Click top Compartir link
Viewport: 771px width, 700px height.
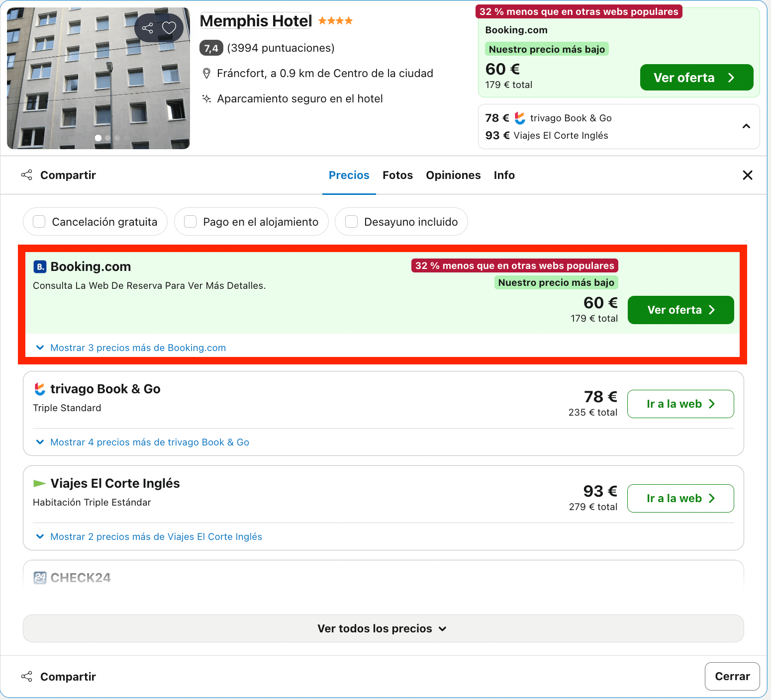pos(68,175)
